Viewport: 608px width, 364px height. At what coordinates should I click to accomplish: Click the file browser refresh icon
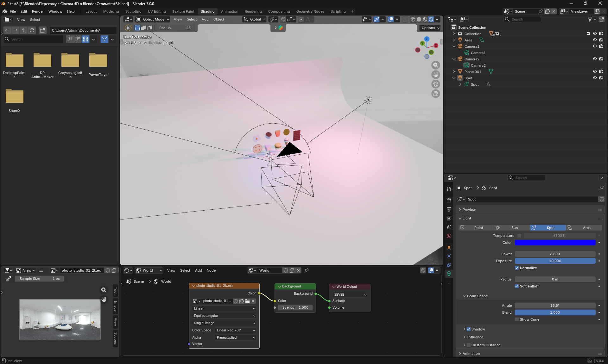[32, 30]
